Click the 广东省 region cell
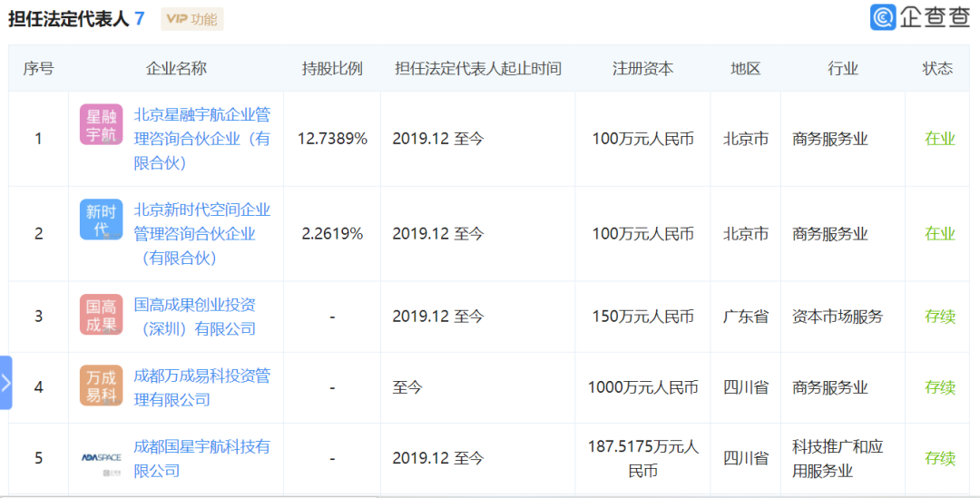Viewport: 980px width, 498px height. coord(746,317)
